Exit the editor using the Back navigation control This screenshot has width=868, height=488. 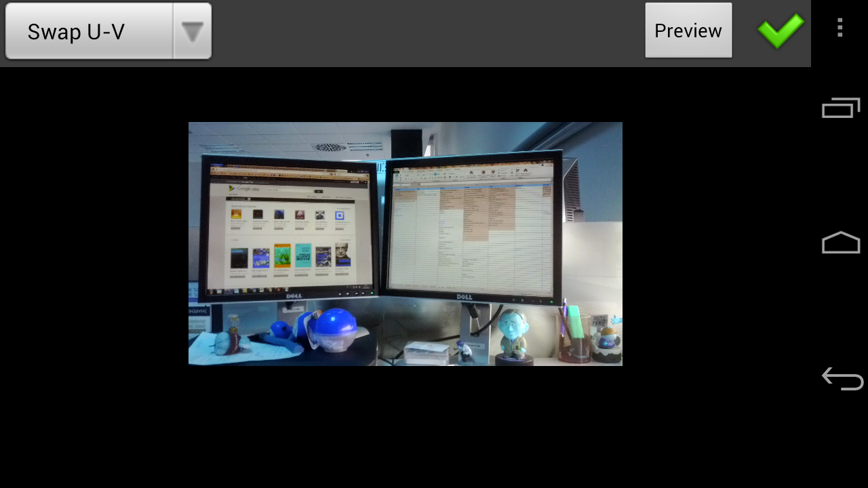coord(842,379)
